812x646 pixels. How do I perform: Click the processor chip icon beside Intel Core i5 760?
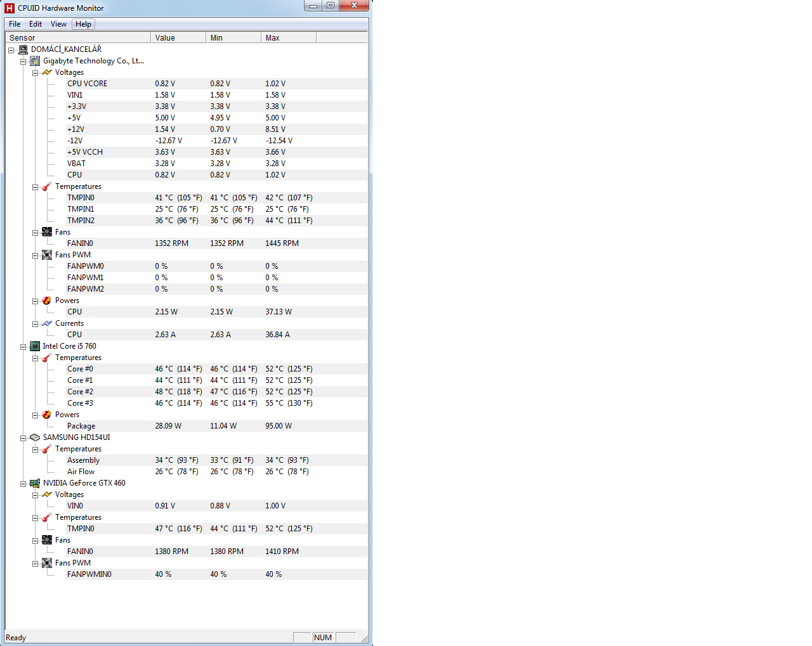(x=35, y=346)
